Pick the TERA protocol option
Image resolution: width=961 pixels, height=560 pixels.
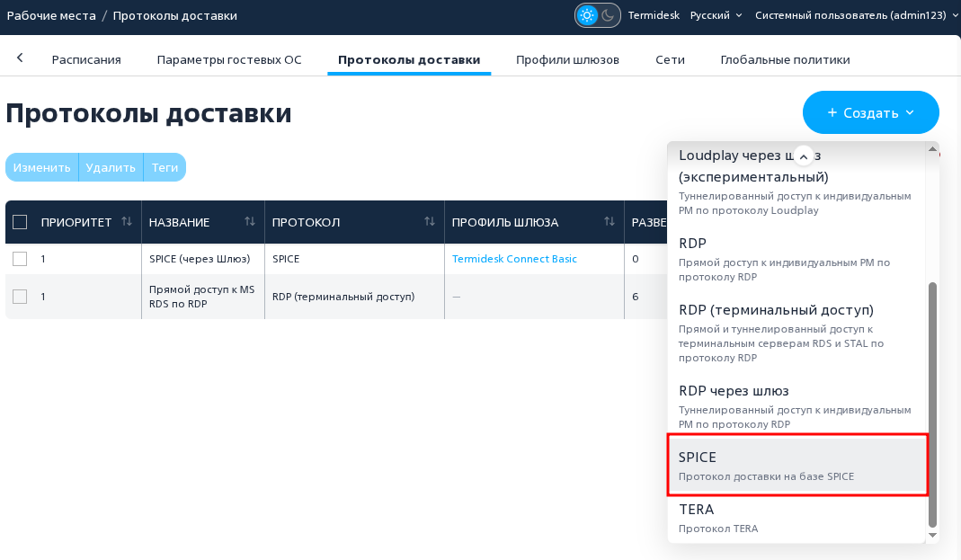click(796, 519)
